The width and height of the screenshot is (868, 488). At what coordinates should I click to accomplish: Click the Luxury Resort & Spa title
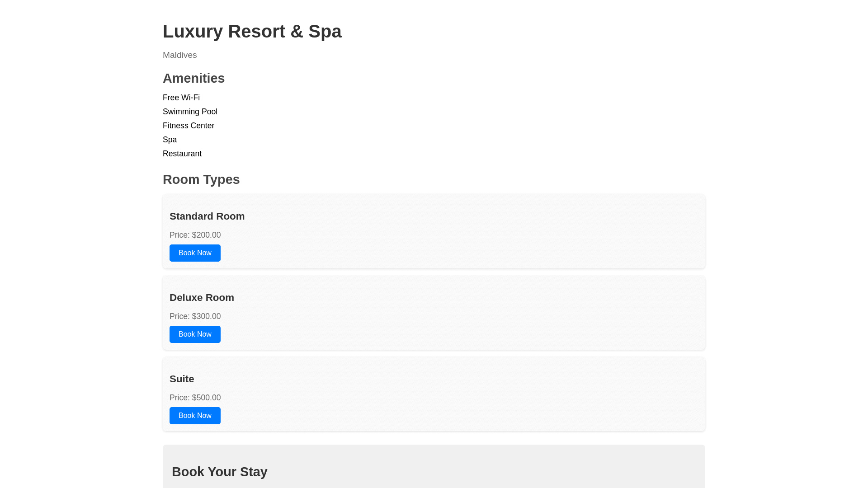click(252, 31)
